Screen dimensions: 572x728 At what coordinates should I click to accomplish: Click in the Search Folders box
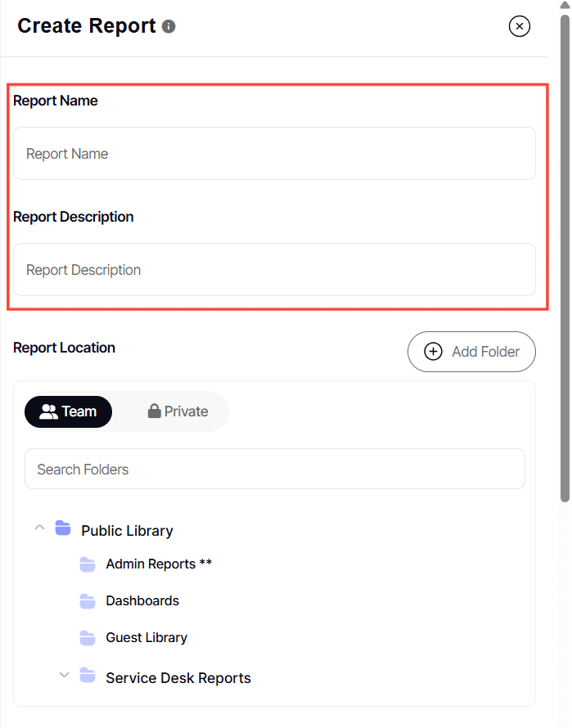tap(274, 470)
